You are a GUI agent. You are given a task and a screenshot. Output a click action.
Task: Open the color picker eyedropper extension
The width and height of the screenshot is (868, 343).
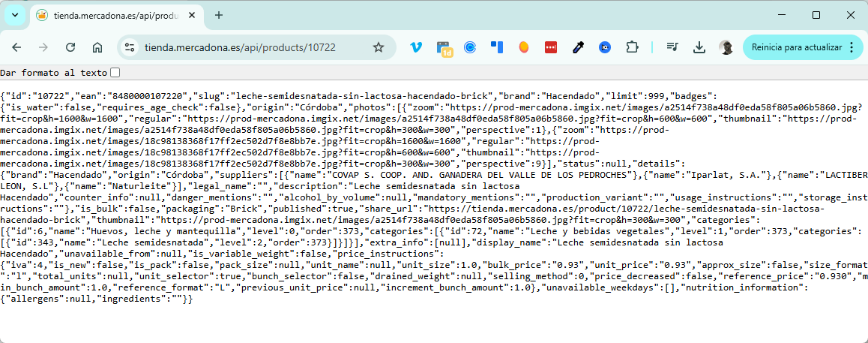point(578,47)
